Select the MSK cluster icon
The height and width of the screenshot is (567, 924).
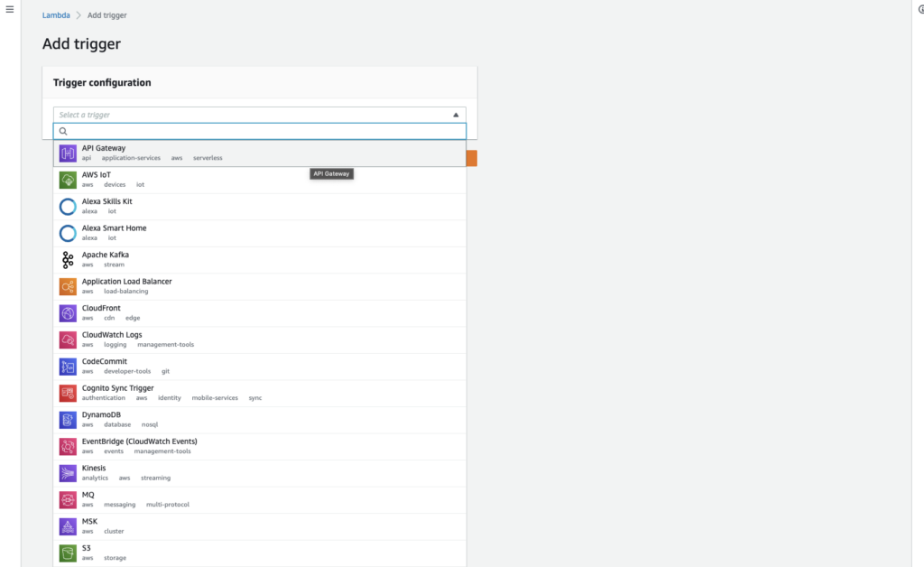[68, 525]
